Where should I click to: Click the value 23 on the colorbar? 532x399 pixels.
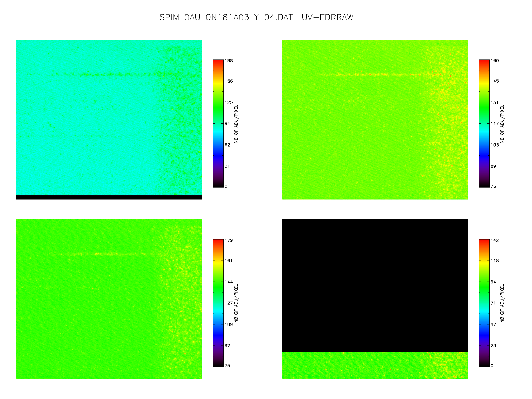click(493, 346)
